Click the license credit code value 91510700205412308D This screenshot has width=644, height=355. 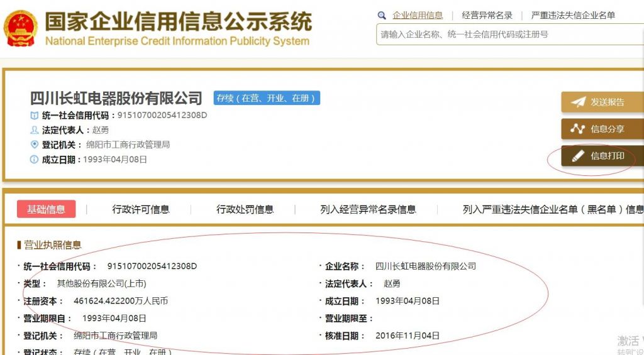[x=152, y=266]
